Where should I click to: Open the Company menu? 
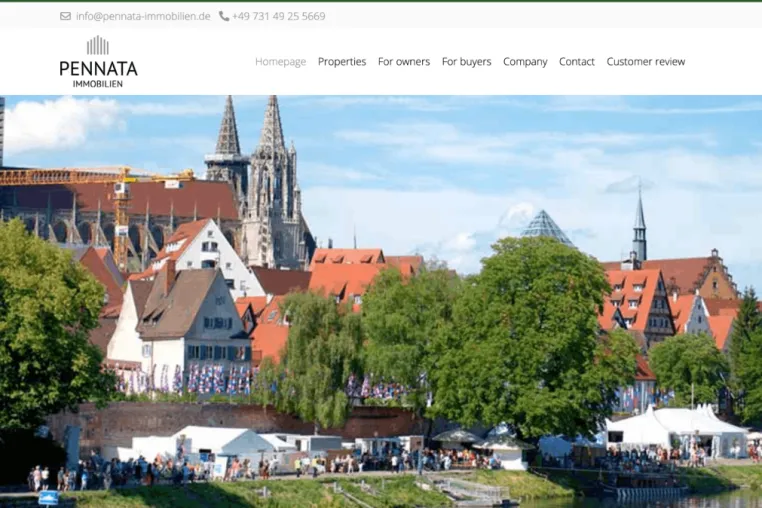tap(525, 61)
